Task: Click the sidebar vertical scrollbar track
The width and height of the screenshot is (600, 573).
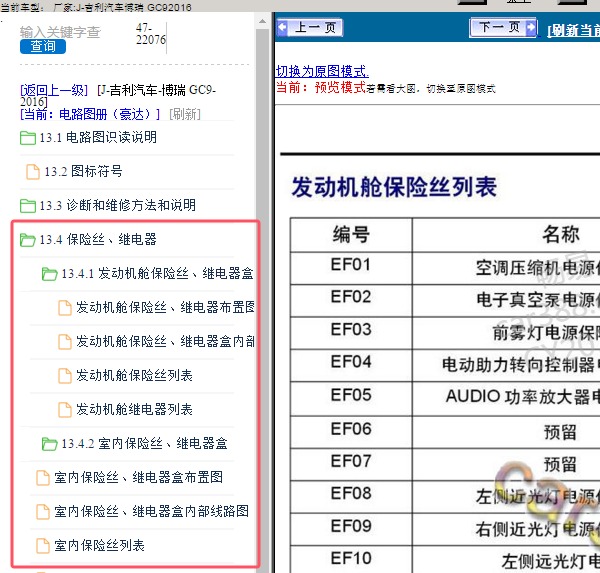Action: pos(262,300)
